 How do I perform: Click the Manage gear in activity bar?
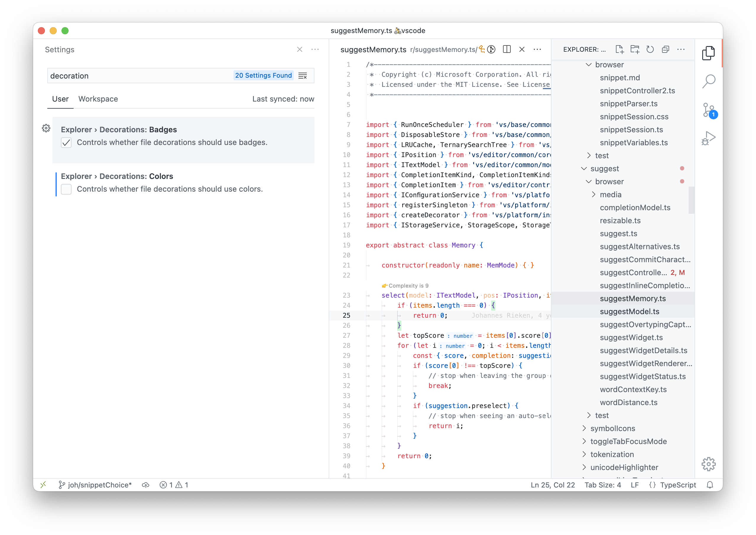708,464
